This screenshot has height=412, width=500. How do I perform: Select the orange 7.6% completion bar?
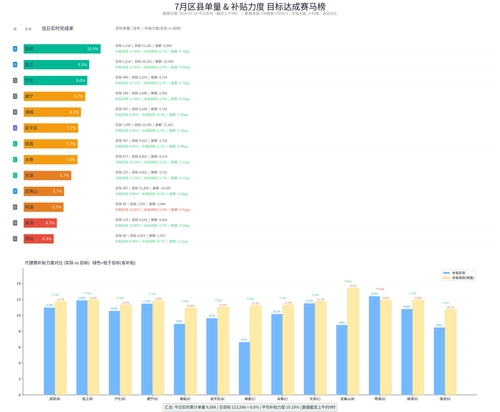[51, 159]
